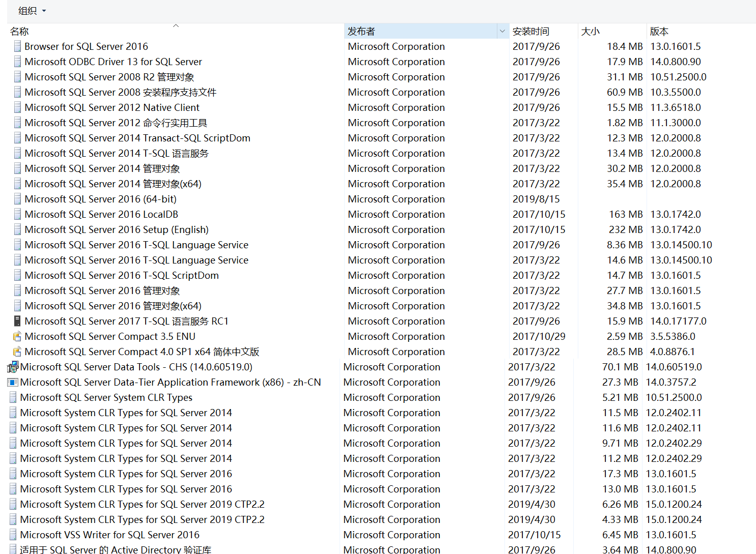Select Microsoft VSS Writer for SQL Server 2016
The image size is (756, 554).
coord(109,535)
